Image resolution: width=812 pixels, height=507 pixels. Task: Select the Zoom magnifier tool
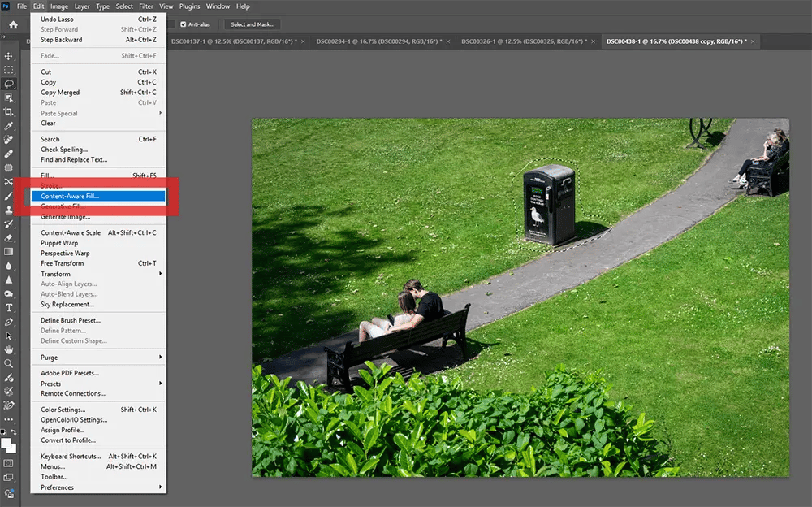(x=9, y=364)
